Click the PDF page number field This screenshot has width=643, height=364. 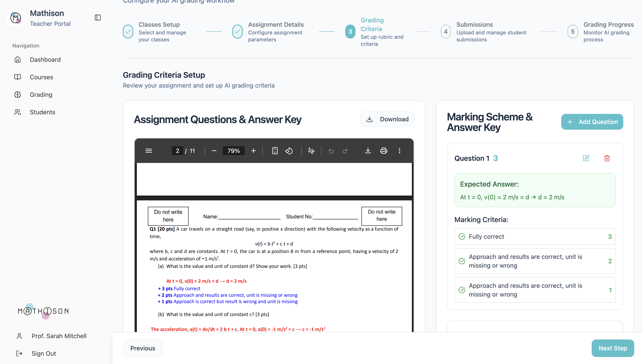177,151
